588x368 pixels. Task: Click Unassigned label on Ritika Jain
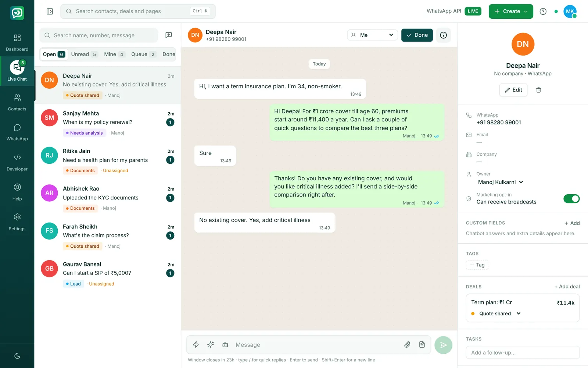tap(115, 171)
